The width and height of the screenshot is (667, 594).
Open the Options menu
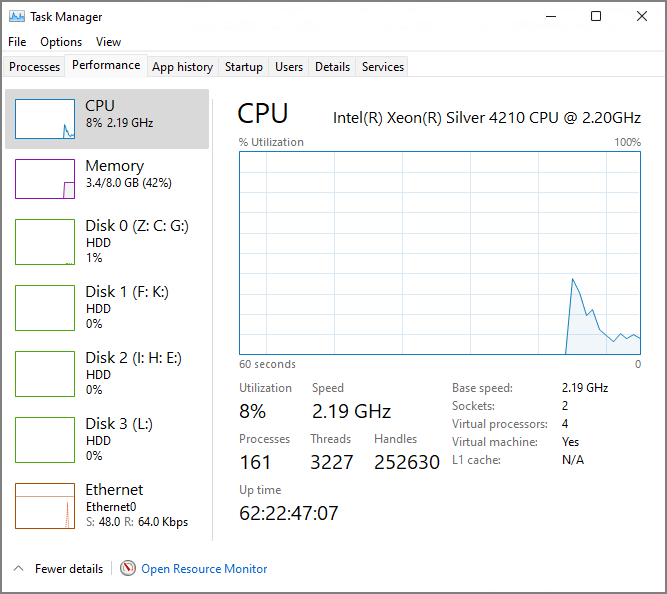coord(61,42)
